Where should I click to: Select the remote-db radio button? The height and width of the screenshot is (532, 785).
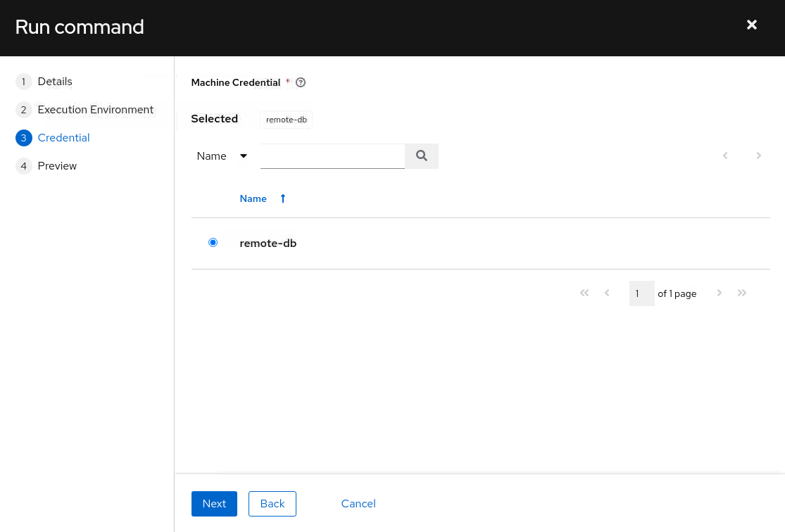(213, 243)
